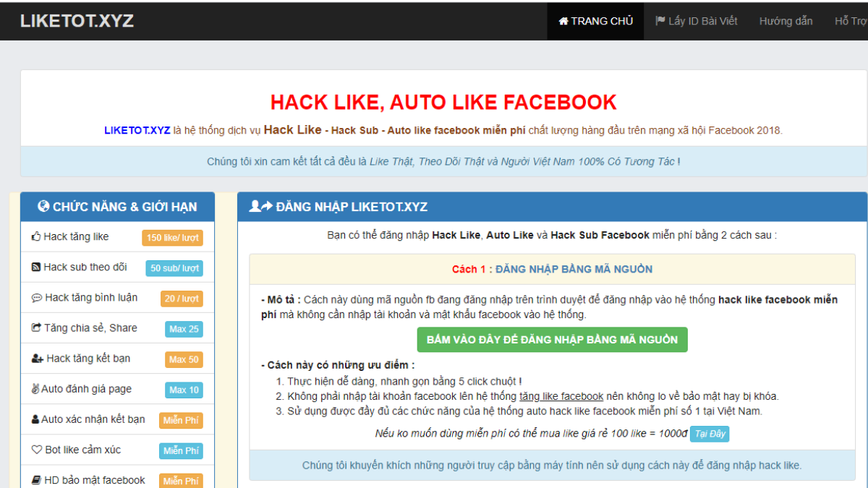Click Miễn Phí badge for HD bảo mật
Image resolution: width=868 pixels, height=488 pixels.
point(182,480)
